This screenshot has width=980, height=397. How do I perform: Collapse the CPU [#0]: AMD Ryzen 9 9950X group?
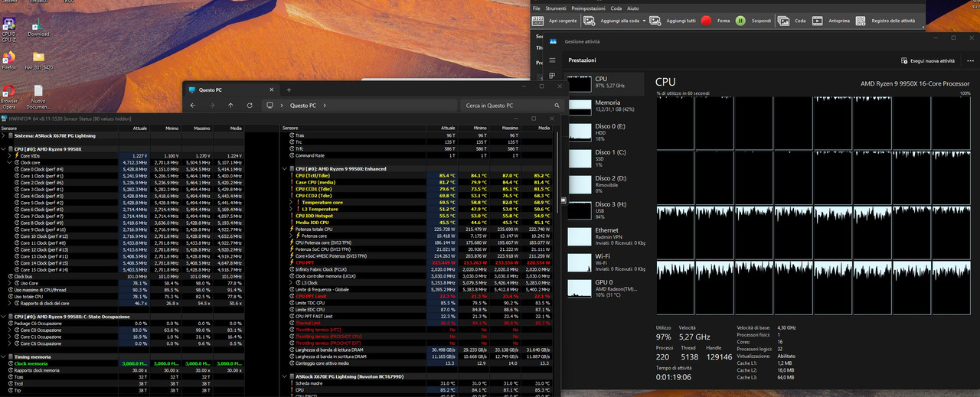[x=3, y=148]
